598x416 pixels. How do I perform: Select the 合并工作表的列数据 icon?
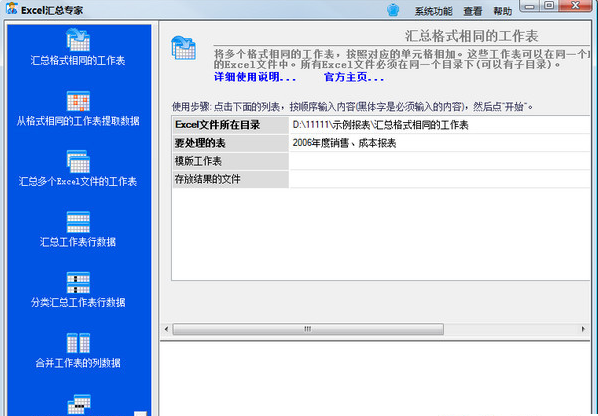coord(78,343)
